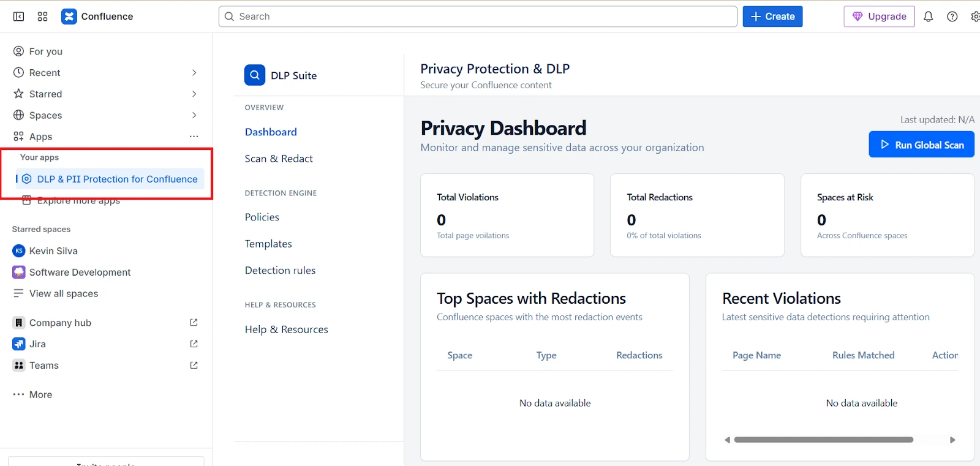Click the Confluence logo icon
Image resolution: width=980 pixels, height=466 pixels.
[x=69, y=17]
